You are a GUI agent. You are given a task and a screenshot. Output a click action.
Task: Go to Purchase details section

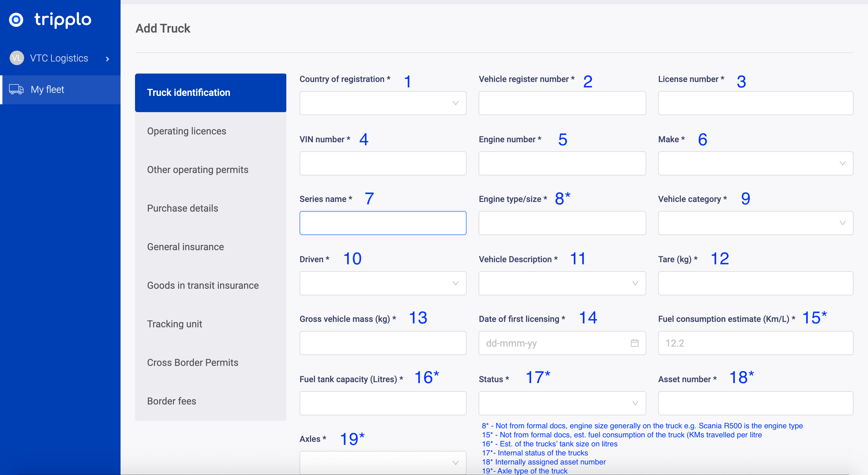pyautogui.click(x=182, y=208)
